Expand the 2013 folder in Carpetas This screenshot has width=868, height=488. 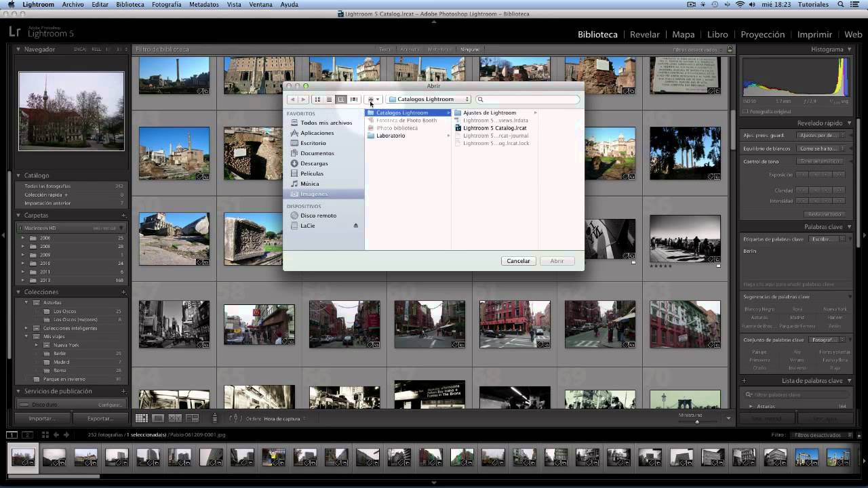(23, 280)
